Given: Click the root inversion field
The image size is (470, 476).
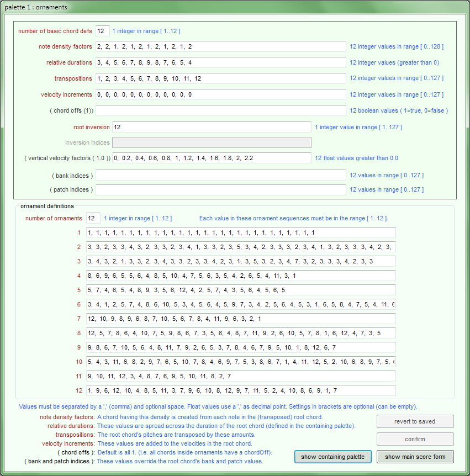Looking at the screenshot, I should pos(212,127).
